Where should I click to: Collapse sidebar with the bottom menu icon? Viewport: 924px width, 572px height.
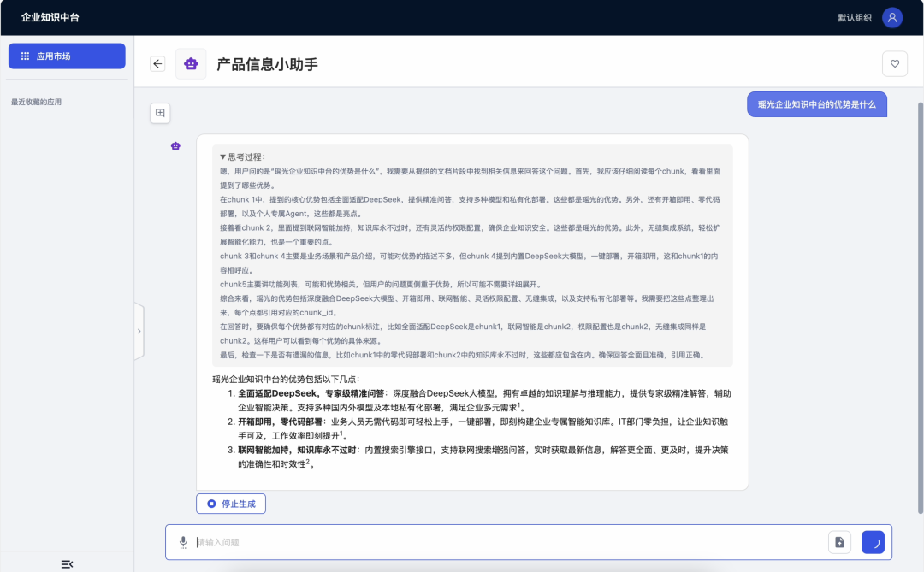click(x=68, y=564)
